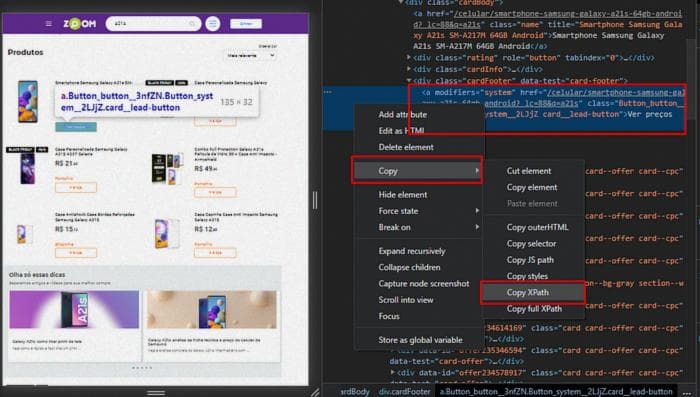Click the panel divider drag handle

click(x=315, y=200)
